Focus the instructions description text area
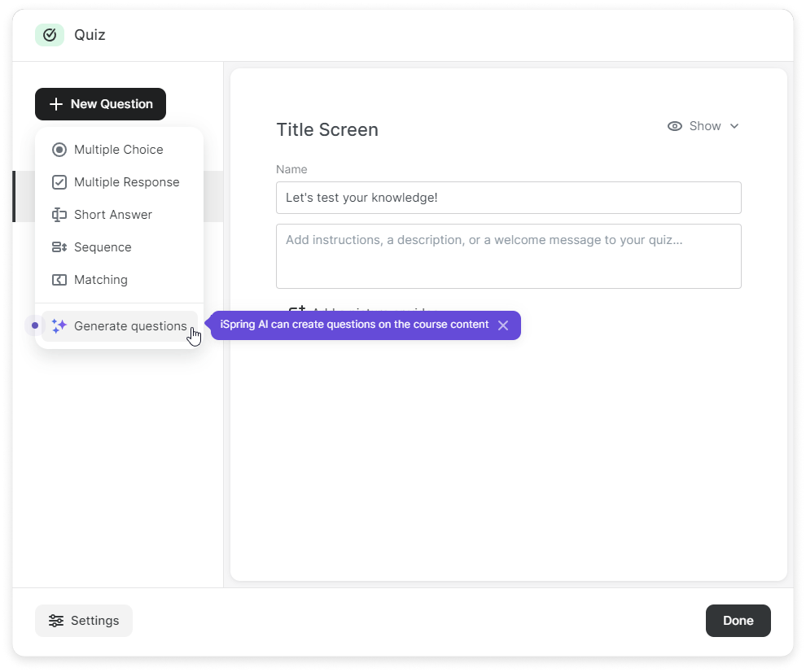The width and height of the screenshot is (806, 672). click(508, 256)
